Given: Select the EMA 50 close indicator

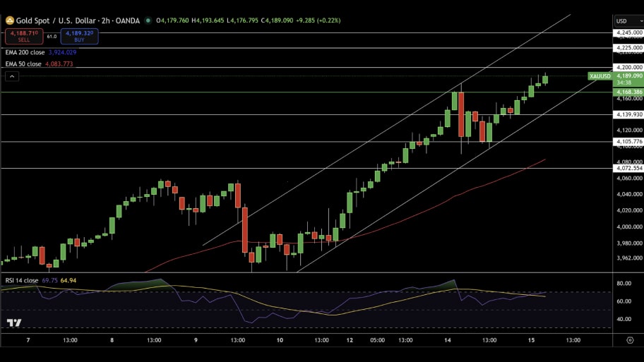Looking at the screenshot, I should coord(23,64).
